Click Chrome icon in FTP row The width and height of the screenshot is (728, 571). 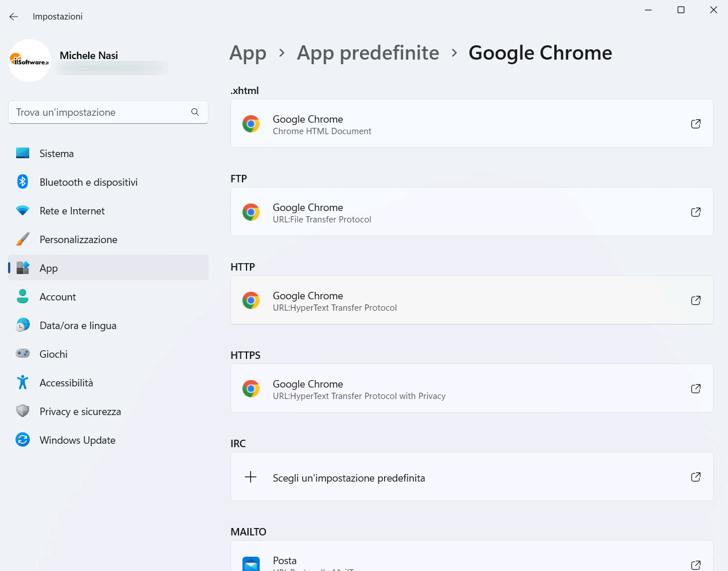click(251, 212)
